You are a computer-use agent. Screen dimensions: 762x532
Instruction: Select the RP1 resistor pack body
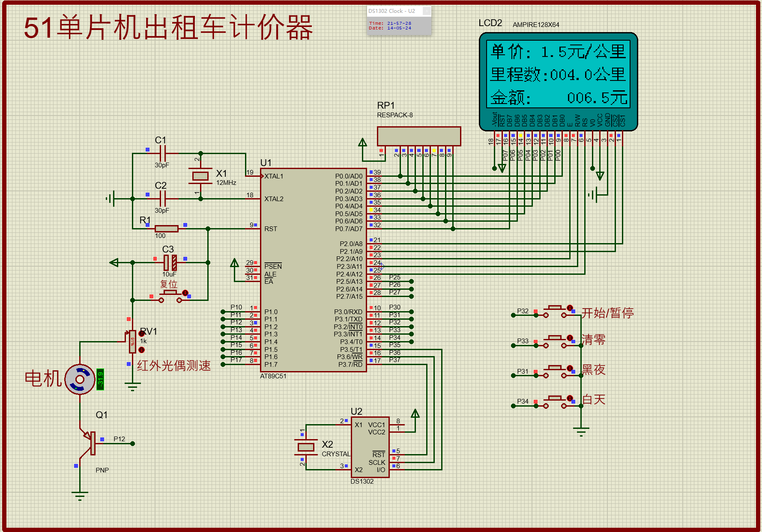tap(419, 136)
